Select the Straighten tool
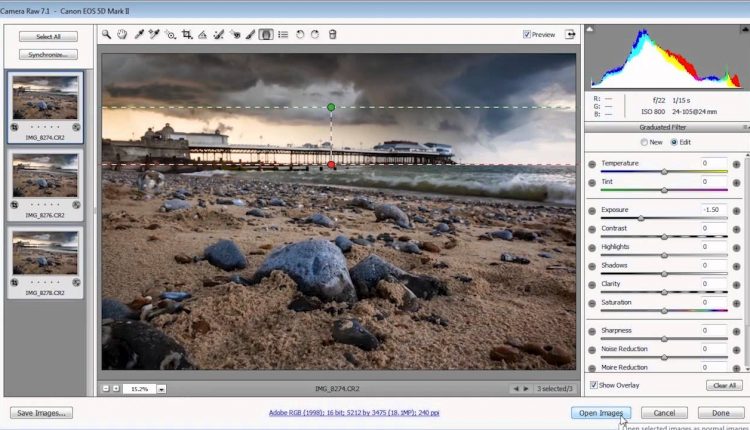 [203, 34]
